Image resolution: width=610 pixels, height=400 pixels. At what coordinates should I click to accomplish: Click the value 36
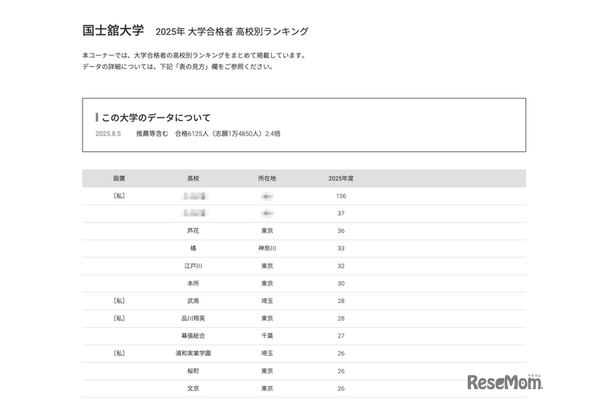pos(341,231)
